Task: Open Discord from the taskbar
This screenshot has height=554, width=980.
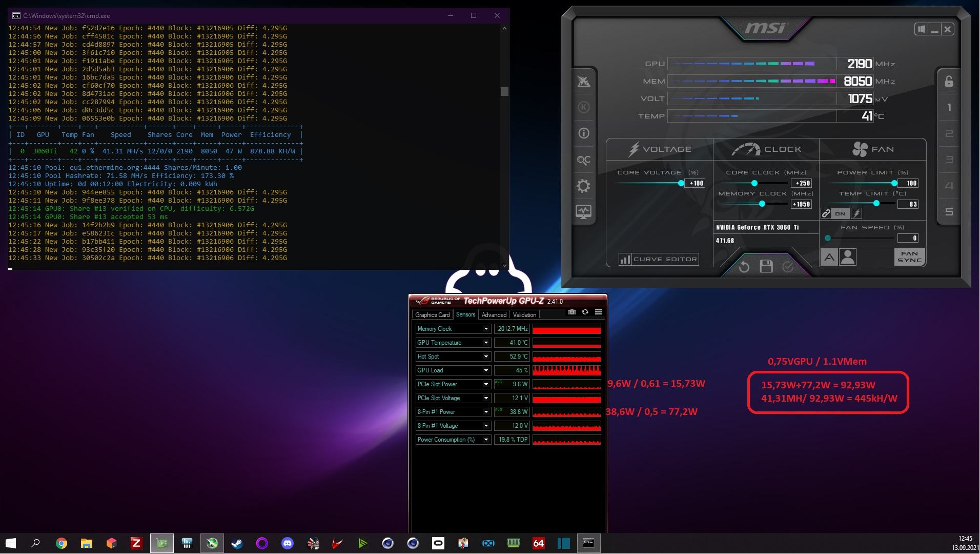Action: [x=287, y=543]
